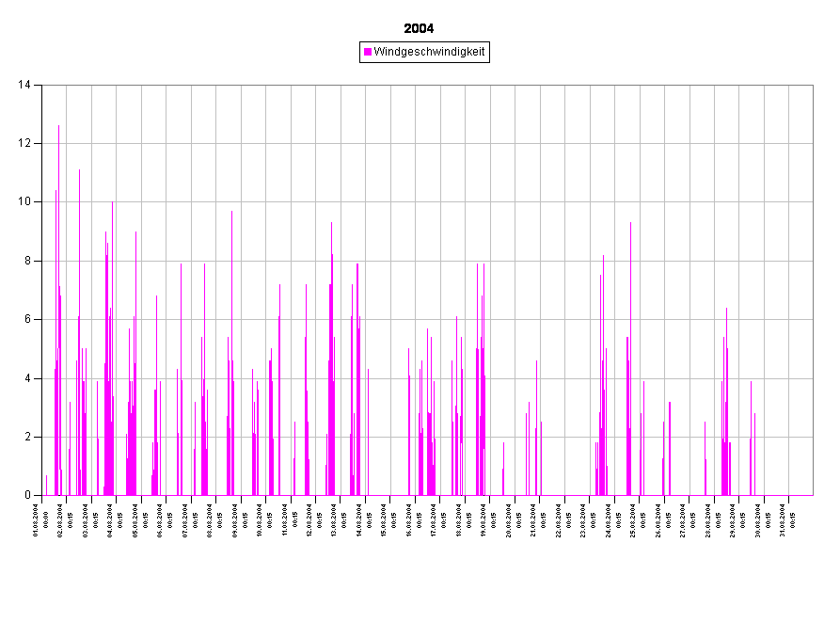Click the bottom-right corner of the plot area
The image size is (840, 623).
tap(811, 493)
